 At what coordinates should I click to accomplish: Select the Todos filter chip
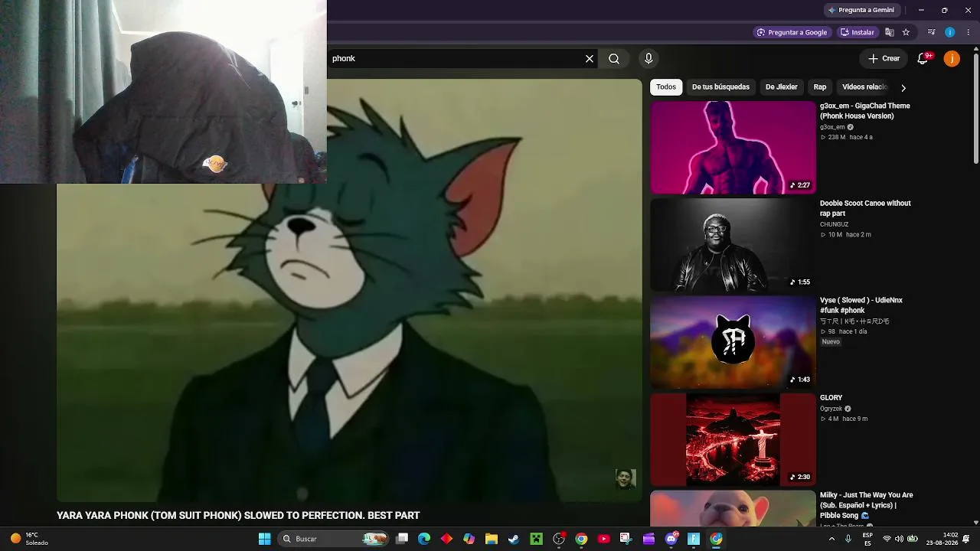[x=666, y=87]
